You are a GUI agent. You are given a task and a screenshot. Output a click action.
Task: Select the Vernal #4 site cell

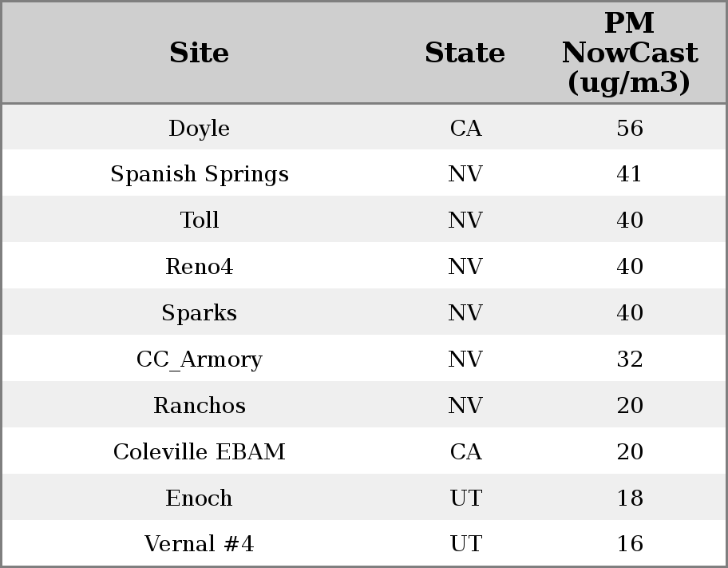click(x=199, y=544)
